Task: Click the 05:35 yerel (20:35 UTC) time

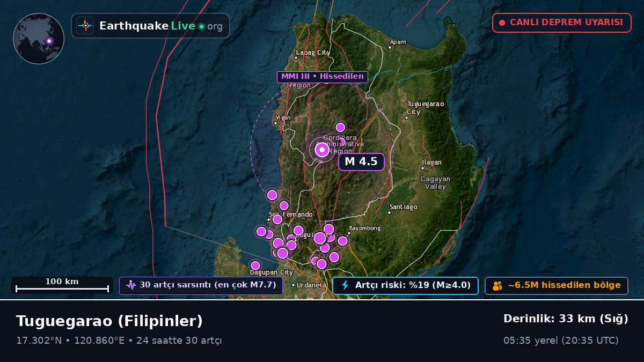Action: (x=561, y=341)
